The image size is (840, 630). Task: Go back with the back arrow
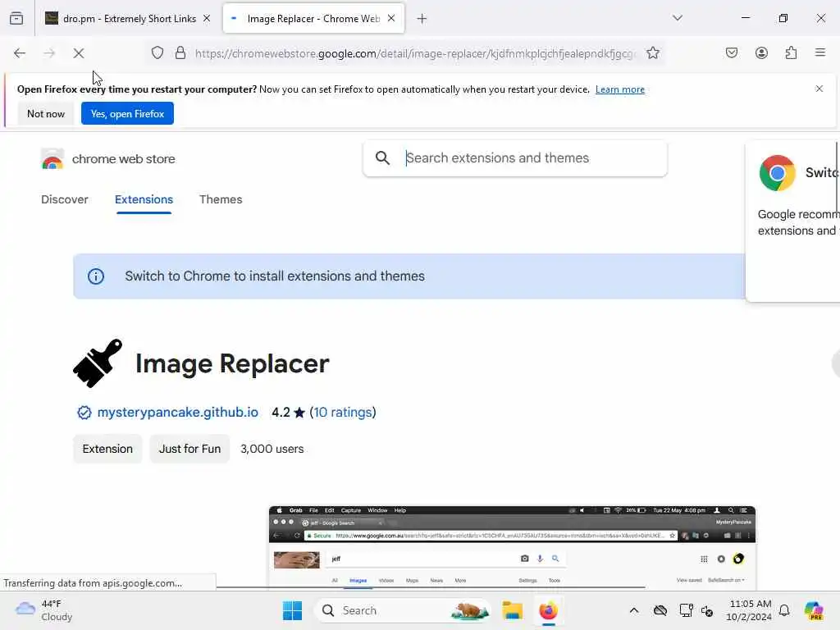tap(20, 53)
